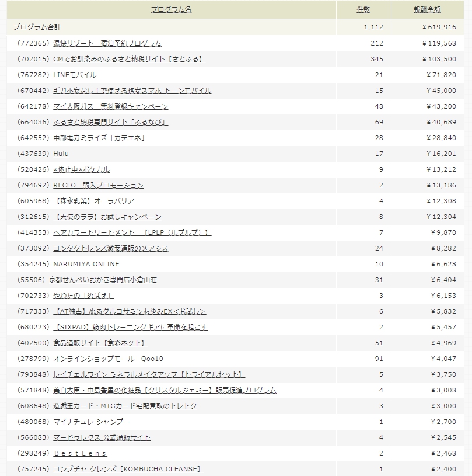Open the 「ふるなび」 ふるさと納税専門サイト link
The width and height of the screenshot is (472, 476).
tap(110, 122)
